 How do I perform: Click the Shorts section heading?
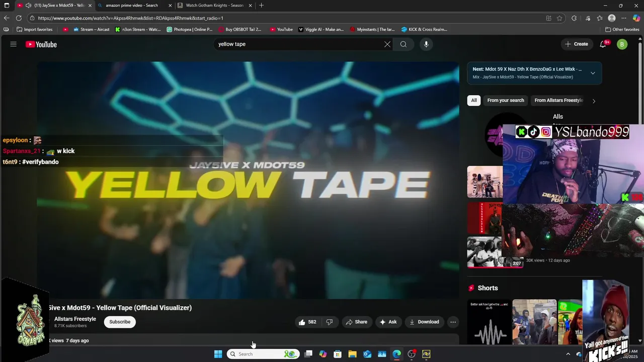488,288
